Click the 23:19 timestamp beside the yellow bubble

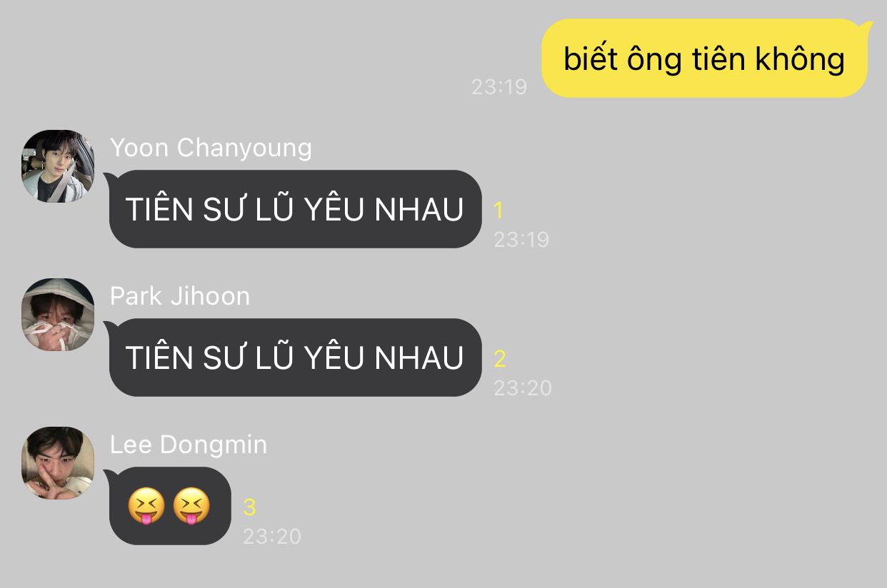499,87
